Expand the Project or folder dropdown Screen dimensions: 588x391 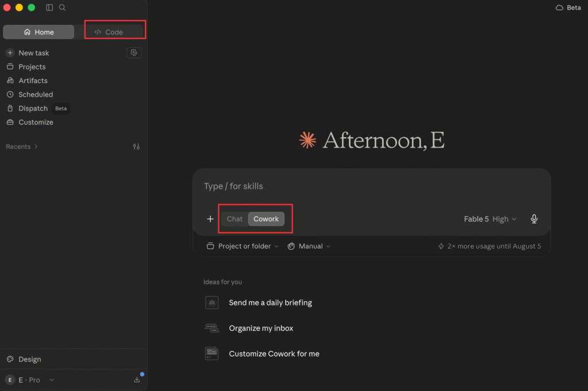(243, 246)
